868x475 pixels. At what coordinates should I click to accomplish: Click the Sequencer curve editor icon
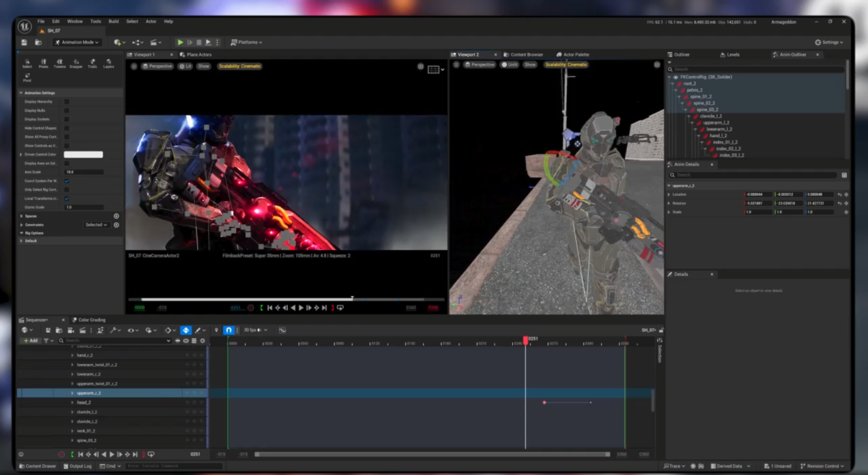pyautogui.click(x=282, y=330)
